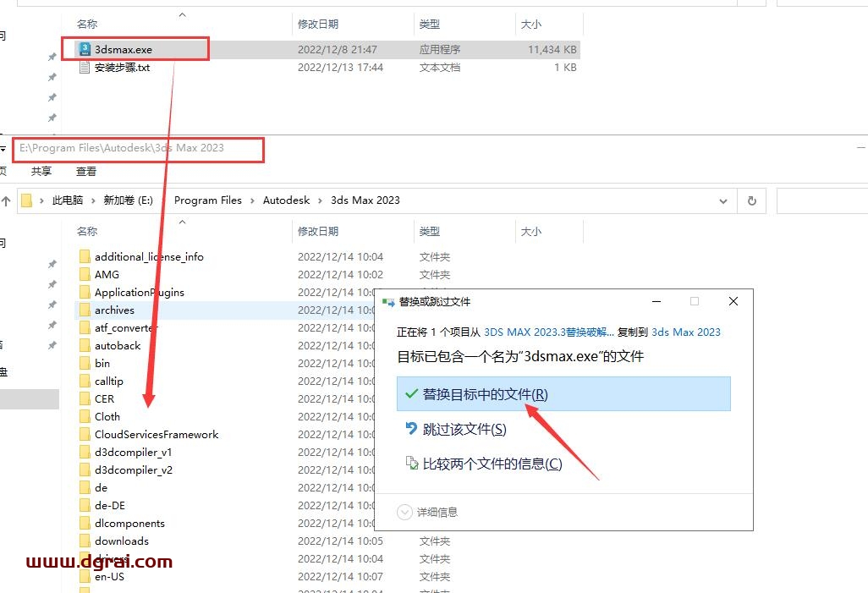Toggle sort order via the 名称 column header
The width and height of the screenshot is (868, 593).
(x=85, y=230)
